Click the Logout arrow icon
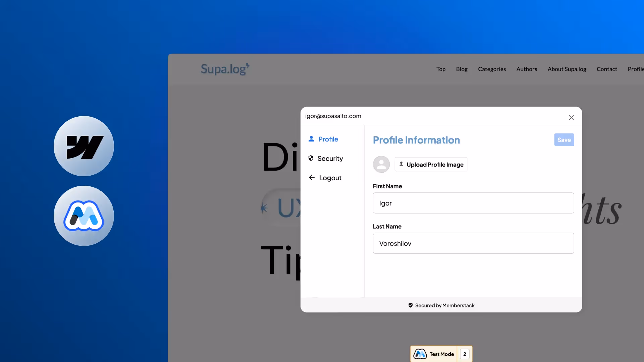644x362 pixels. point(312,178)
